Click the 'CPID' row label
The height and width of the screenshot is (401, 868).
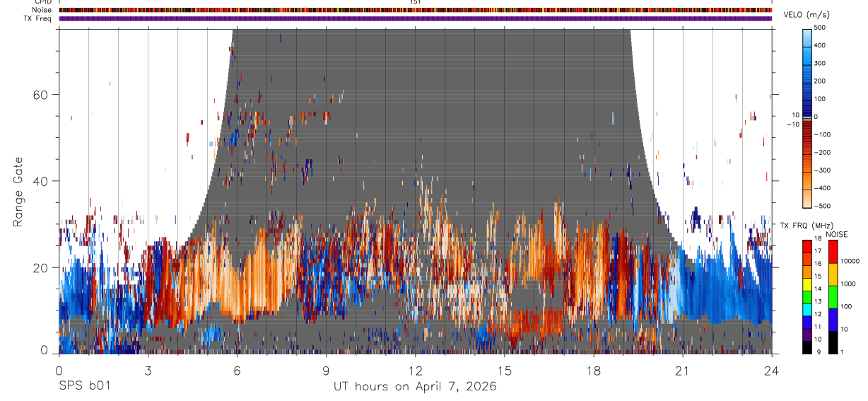pos(43,2)
